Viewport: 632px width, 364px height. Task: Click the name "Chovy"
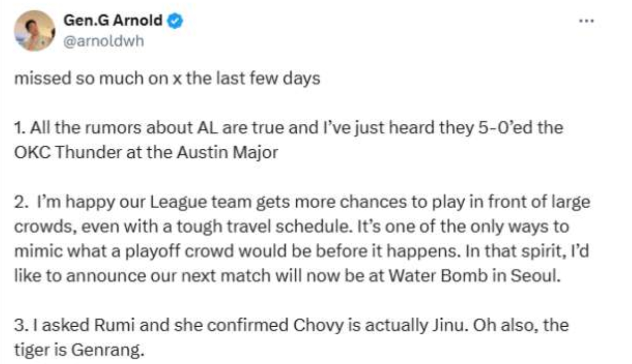(318, 326)
